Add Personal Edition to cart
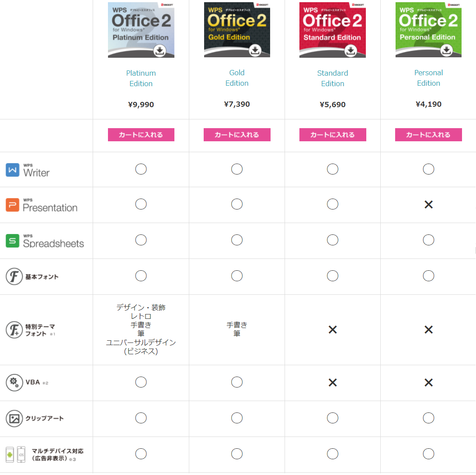Screen dimensions: 476x475 click(x=428, y=135)
